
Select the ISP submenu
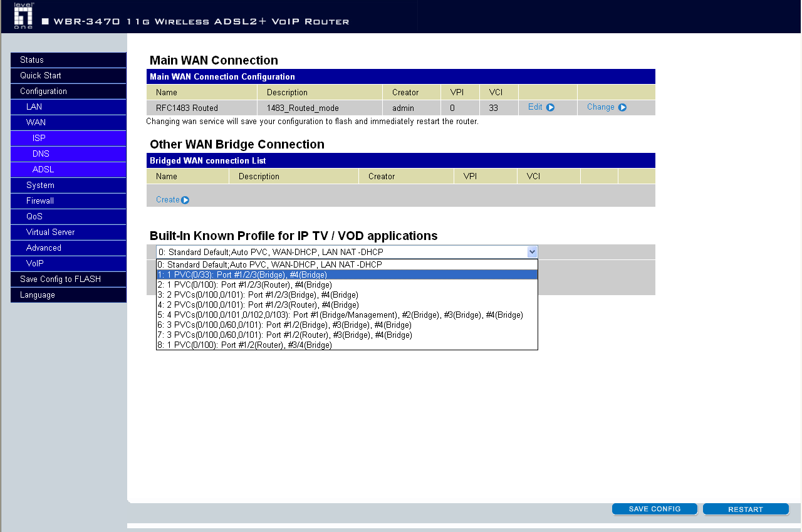point(68,138)
